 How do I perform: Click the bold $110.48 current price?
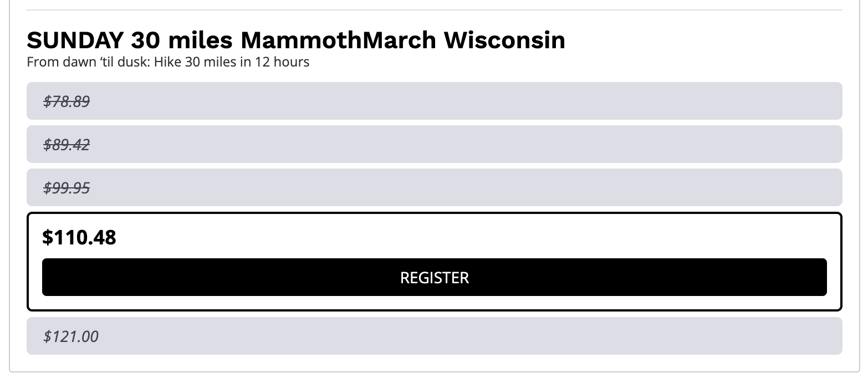click(x=79, y=238)
